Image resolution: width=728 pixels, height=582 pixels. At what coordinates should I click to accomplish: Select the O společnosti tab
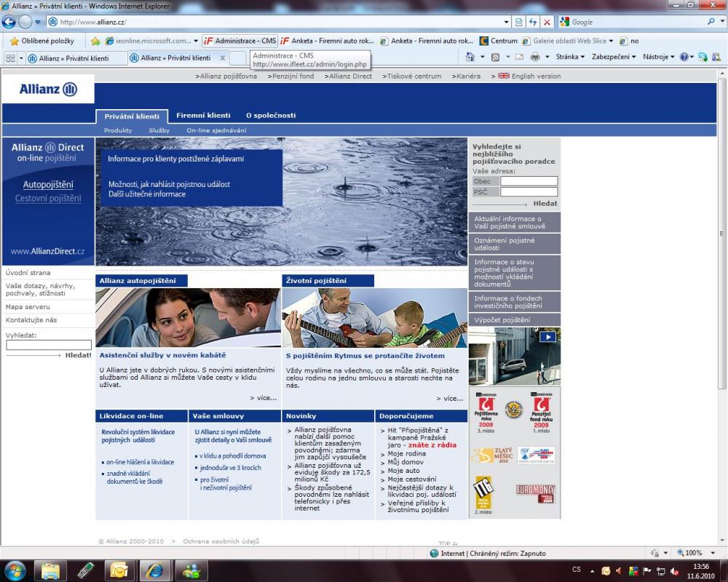[271, 116]
